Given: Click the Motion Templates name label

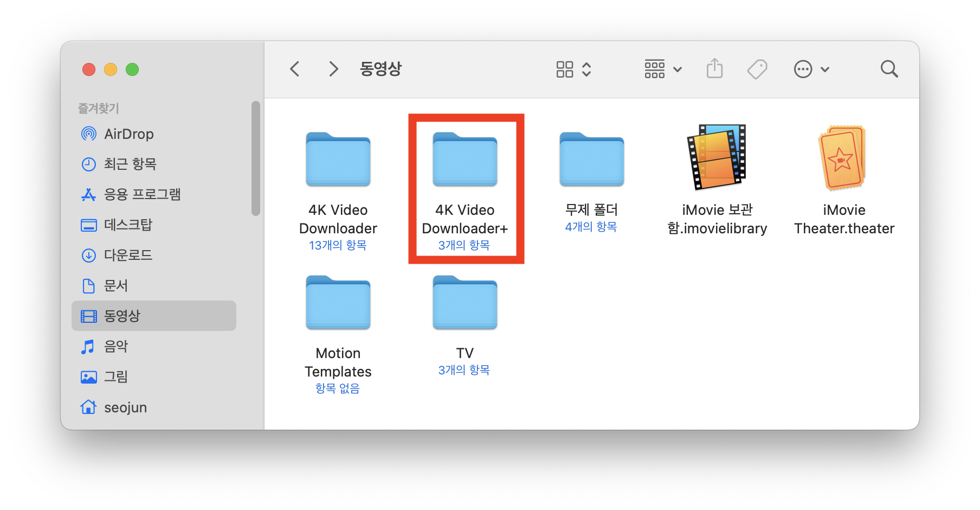Looking at the screenshot, I should [338, 362].
